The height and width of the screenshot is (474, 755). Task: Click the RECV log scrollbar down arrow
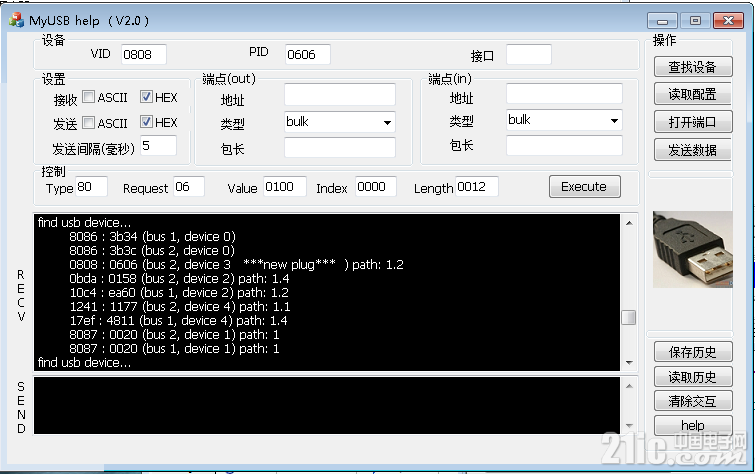click(x=629, y=363)
